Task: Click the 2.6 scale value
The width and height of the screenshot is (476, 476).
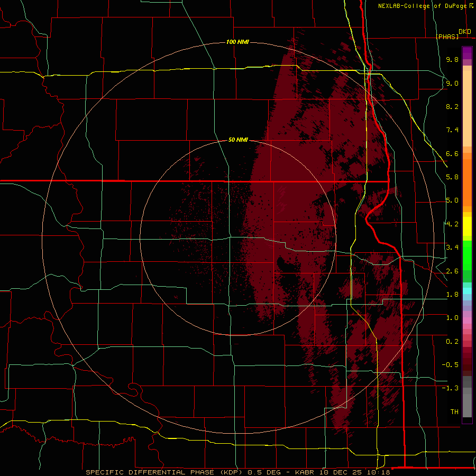Action: [452, 271]
